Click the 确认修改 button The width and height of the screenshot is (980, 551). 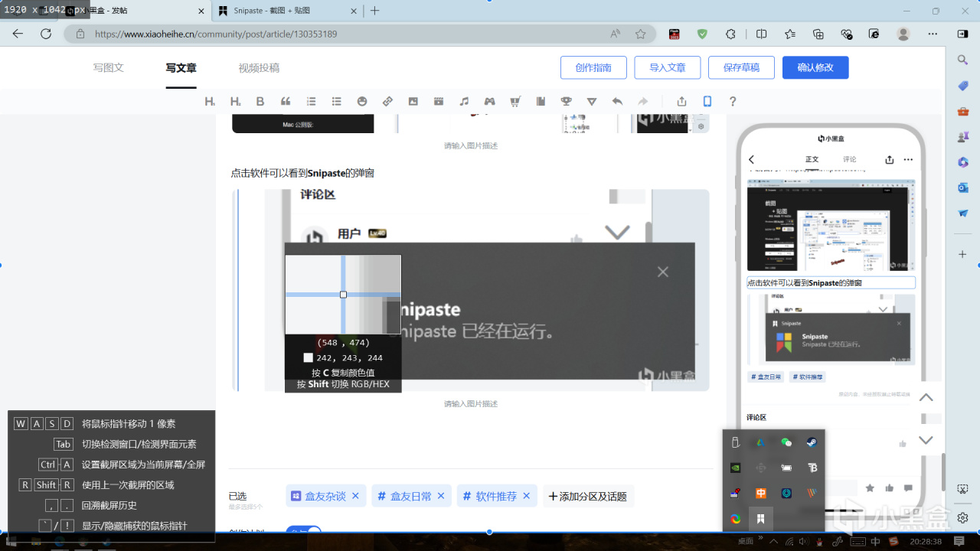click(815, 67)
